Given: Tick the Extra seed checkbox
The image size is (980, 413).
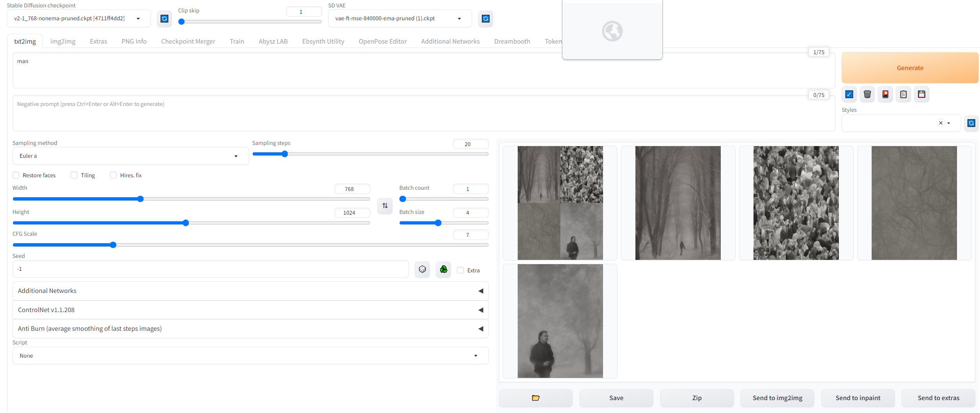Looking at the screenshot, I should (x=460, y=270).
